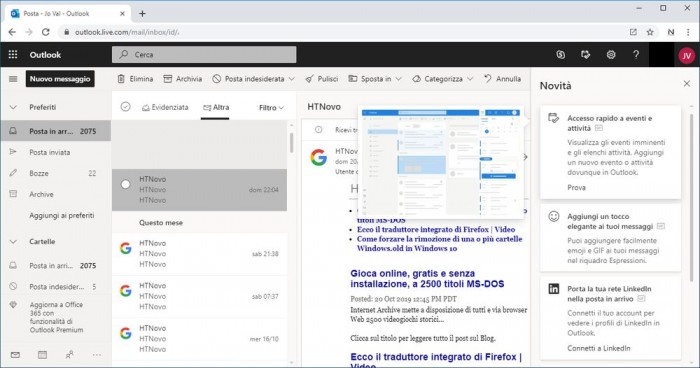Screen dimensions: 700x368
Task: Show more modules via ellipsis icon
Action: pos(96,355)
